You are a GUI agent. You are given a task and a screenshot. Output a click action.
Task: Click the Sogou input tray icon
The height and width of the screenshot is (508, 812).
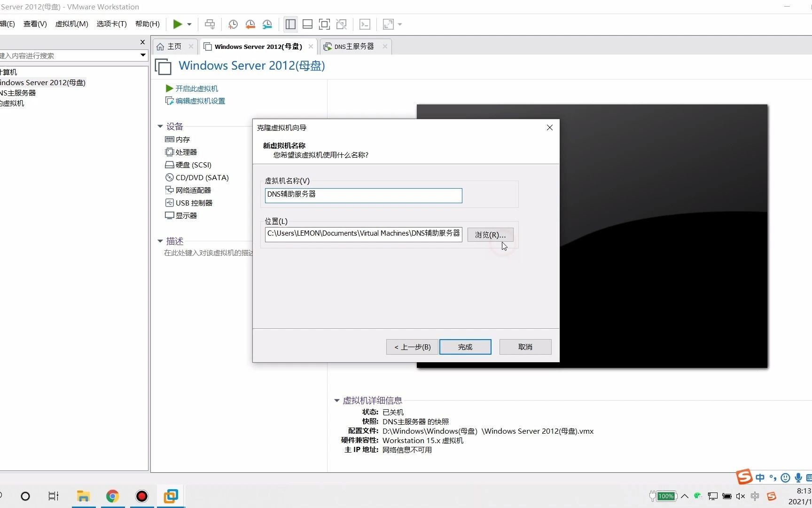click(x=771, y=496)
